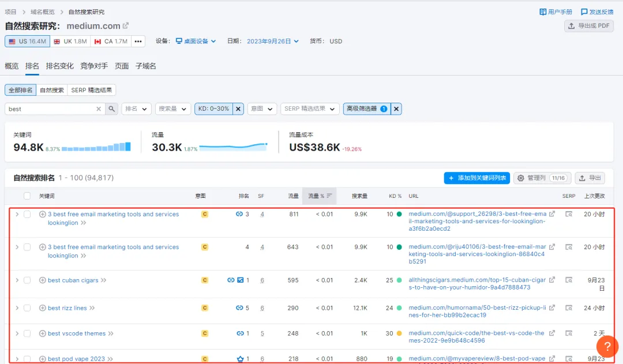Image resolution: width=623 pixels, height=364 pixels.
Task: Add 'best vscode themes' keyword via plus icon
Action: pyautogui.click(x=43, y=333)
